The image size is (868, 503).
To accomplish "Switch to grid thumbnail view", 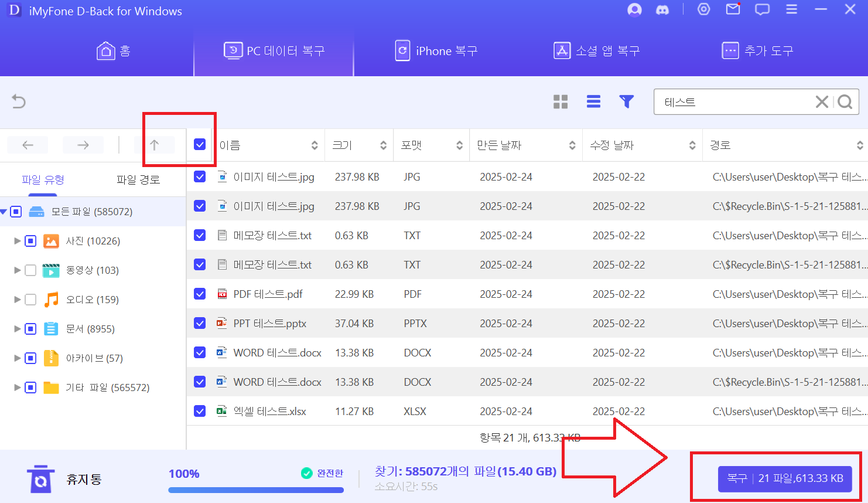I will (561, 102).
